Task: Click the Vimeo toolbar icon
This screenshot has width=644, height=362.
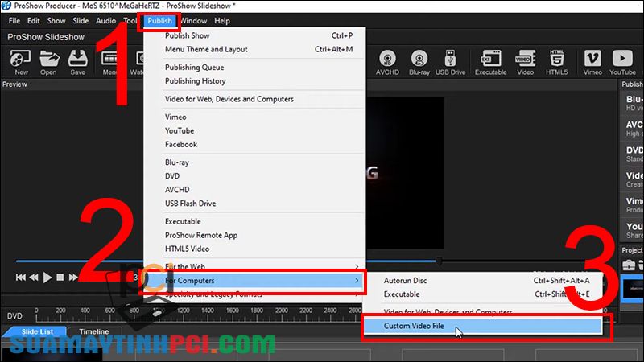Action: tap(592, 62)
